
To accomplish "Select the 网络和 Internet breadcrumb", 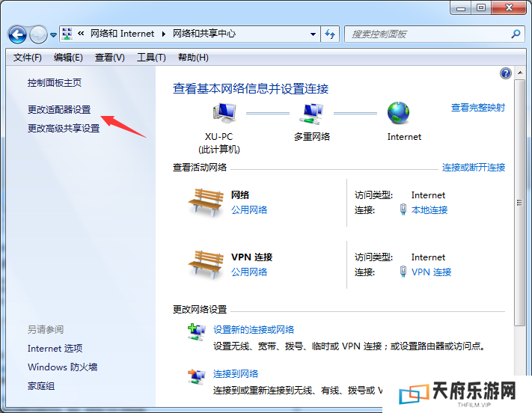I will 122,34.
